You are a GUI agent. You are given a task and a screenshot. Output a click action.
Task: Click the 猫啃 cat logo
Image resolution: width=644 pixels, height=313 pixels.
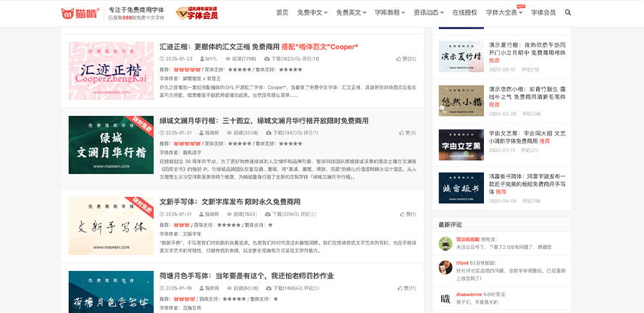(80, 13)
